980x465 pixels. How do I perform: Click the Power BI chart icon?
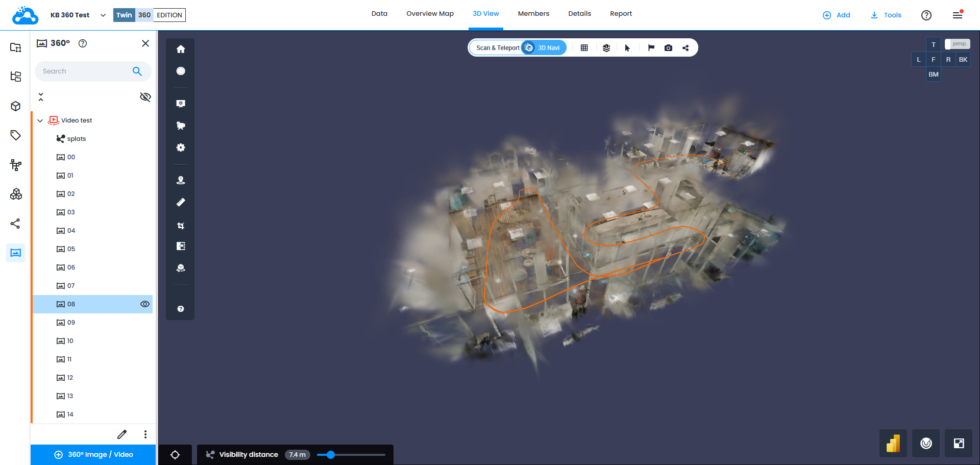893,443
